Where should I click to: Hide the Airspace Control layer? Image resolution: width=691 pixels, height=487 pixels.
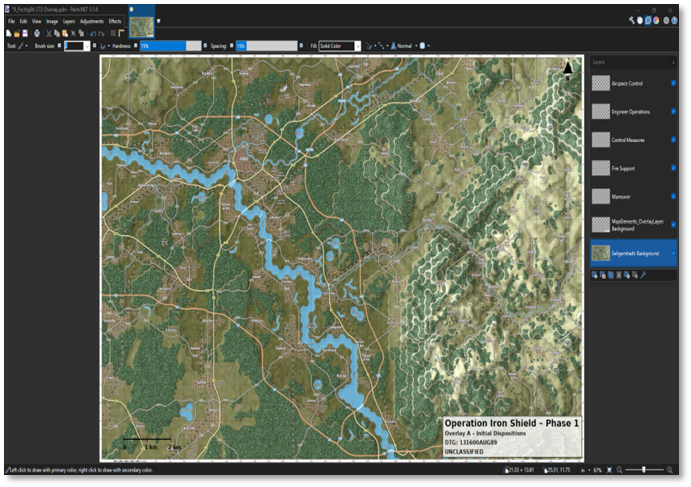tap(673, 84)
